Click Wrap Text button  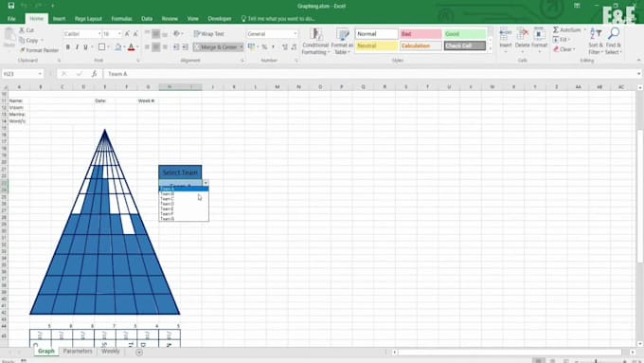coord(209,34)
